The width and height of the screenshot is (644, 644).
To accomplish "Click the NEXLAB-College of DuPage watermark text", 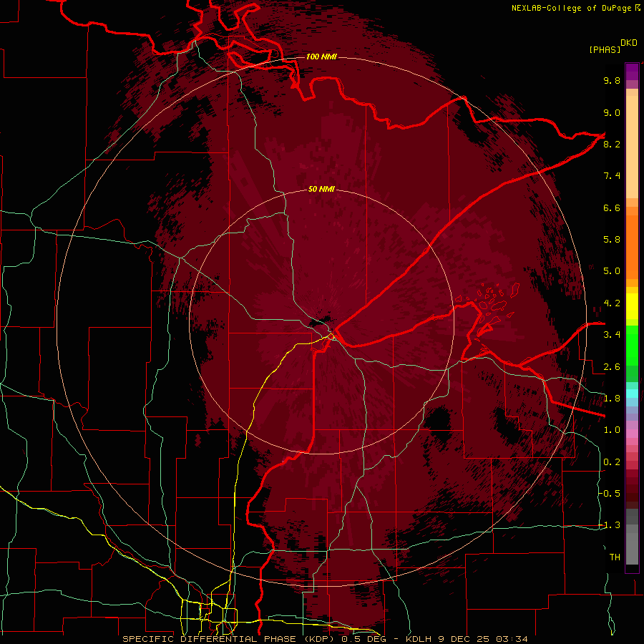I will point(572,8).
